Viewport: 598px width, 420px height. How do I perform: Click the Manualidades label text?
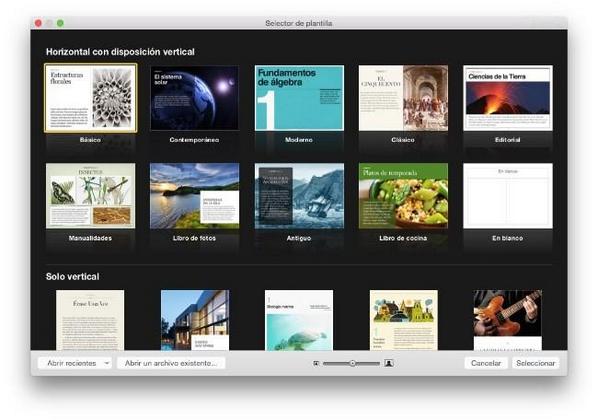tap(90, 238)
